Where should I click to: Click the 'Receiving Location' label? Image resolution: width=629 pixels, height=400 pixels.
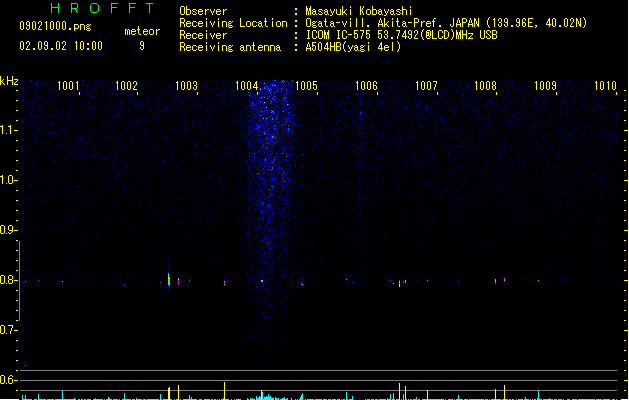click(233, 23)
